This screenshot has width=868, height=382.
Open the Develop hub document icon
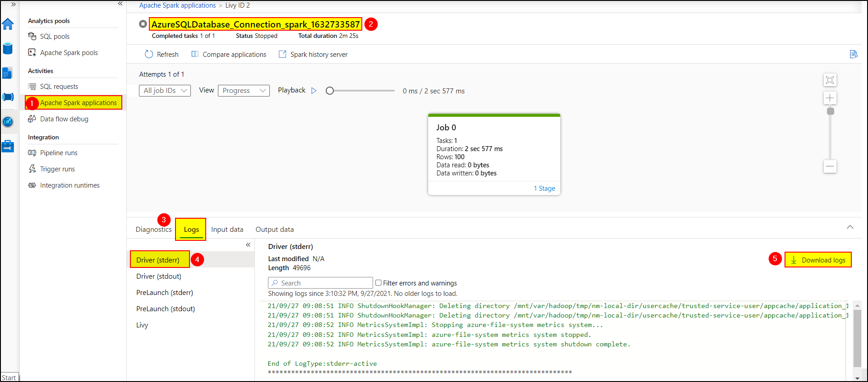8,73
